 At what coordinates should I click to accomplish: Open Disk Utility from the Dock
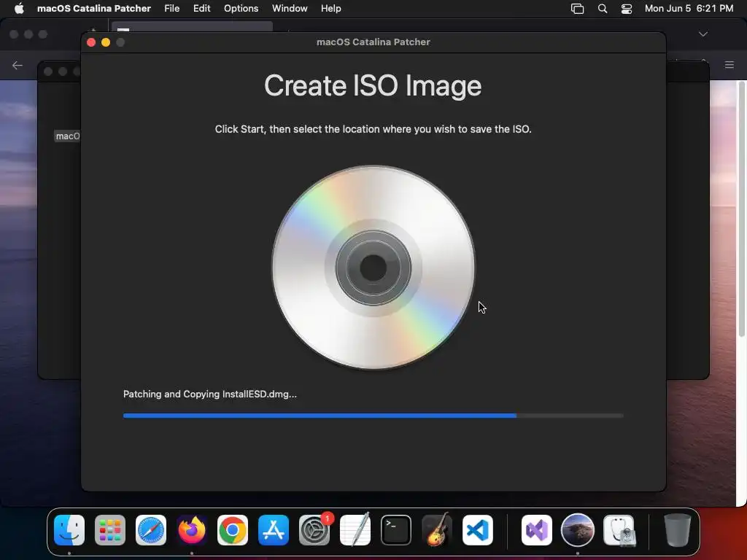619,530
